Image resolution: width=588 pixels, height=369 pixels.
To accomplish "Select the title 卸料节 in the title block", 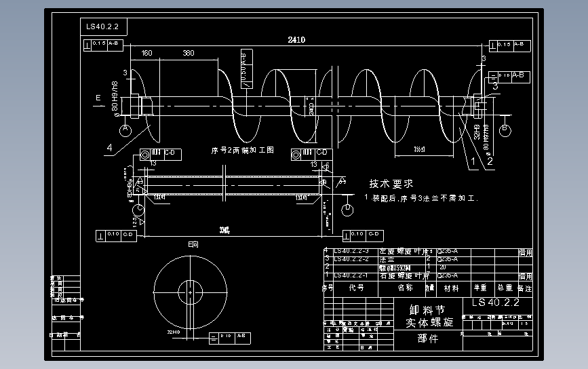I will pyautogui.click(x=427, y=310).
